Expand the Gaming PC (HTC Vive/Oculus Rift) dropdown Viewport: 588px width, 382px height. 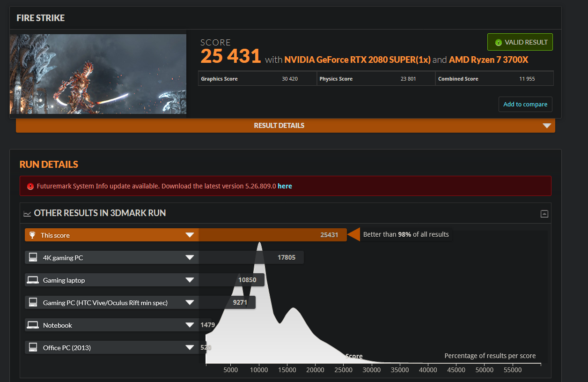click(x=190, y=303)
